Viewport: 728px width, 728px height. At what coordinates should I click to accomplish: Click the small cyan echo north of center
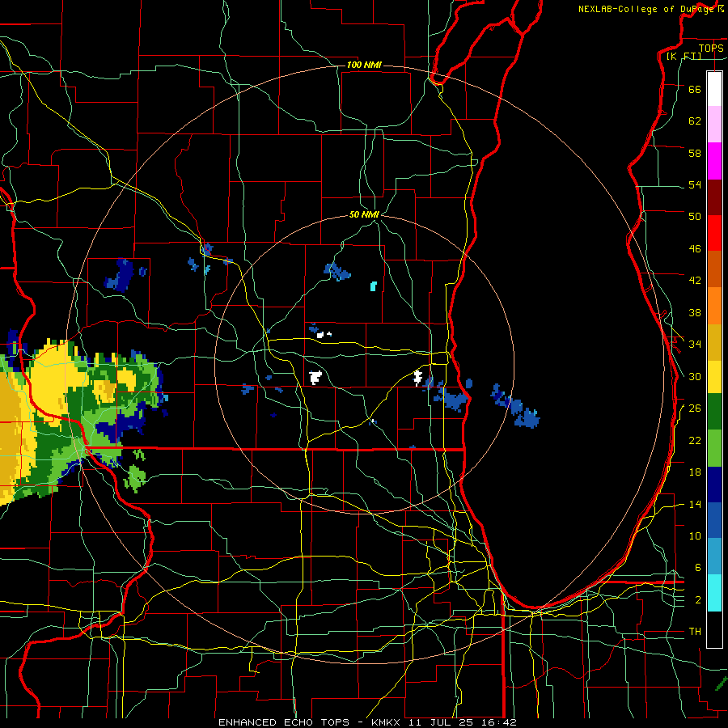tap(373, 286)
